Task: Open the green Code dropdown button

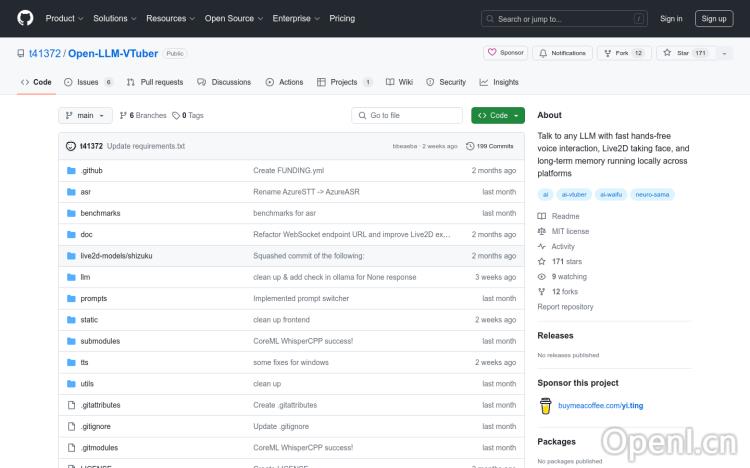Action: click(x=498, y=115)
